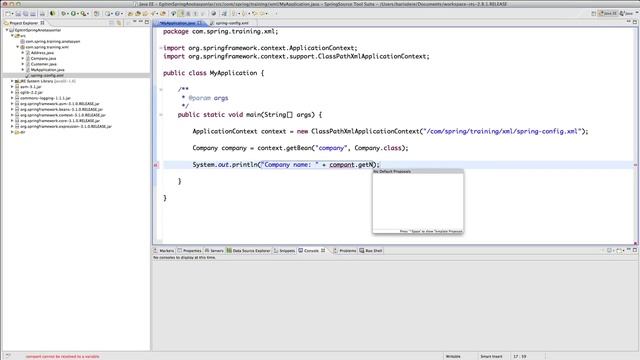Collapse the EgitimSpringAnotasyonlar project node

(x=7, y=30)
